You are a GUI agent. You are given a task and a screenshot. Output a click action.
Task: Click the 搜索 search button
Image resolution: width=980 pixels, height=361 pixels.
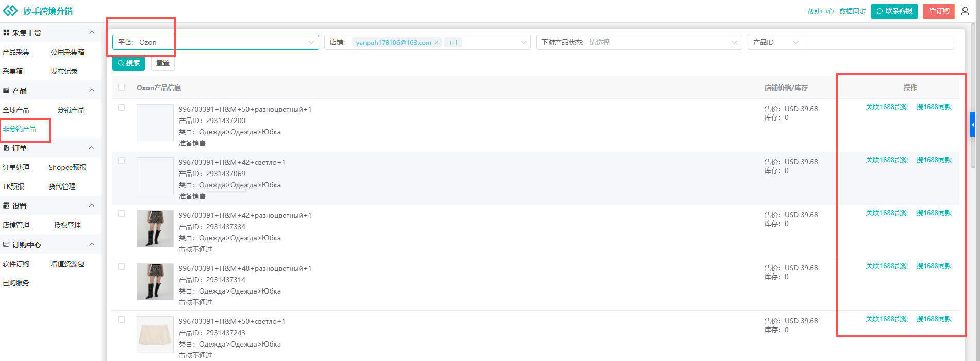128,63
